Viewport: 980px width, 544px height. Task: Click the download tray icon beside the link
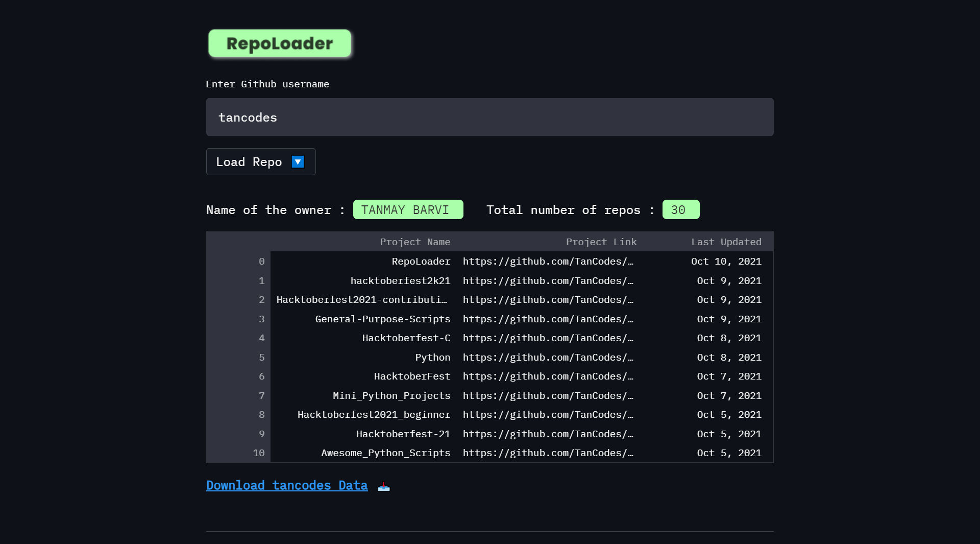click(x=383, y=486)
